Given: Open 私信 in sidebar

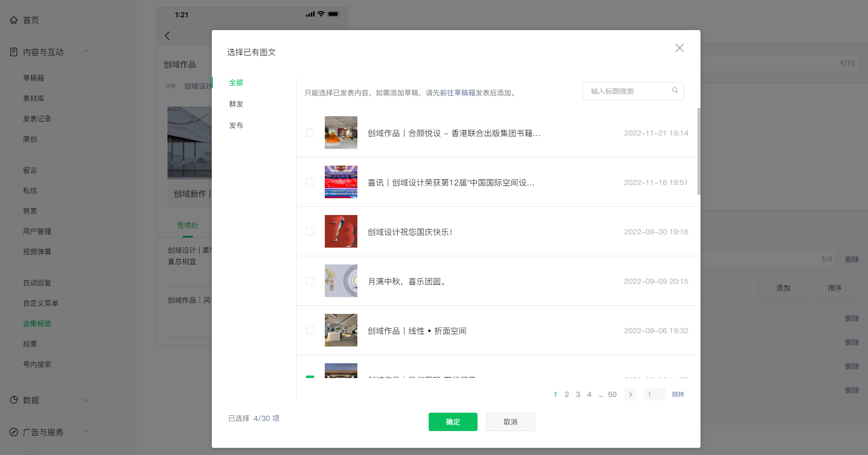Looking at the screenshot, I should click(30, 191).
